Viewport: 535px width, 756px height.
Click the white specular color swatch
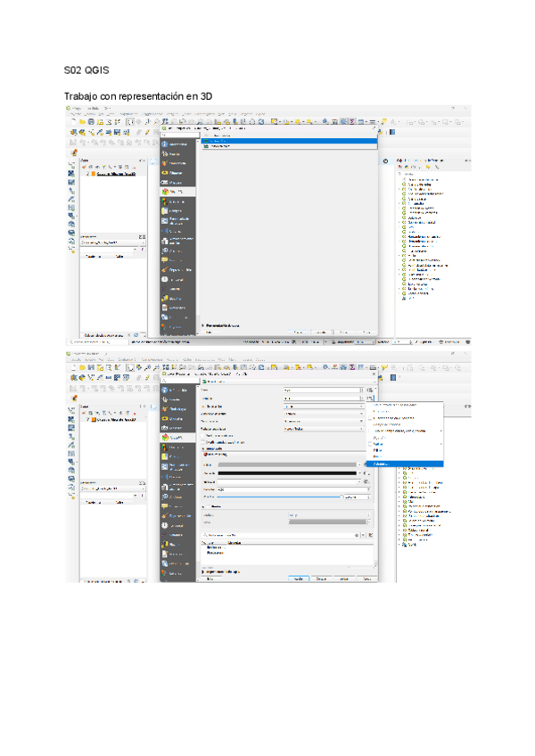[x=287, y=481]
